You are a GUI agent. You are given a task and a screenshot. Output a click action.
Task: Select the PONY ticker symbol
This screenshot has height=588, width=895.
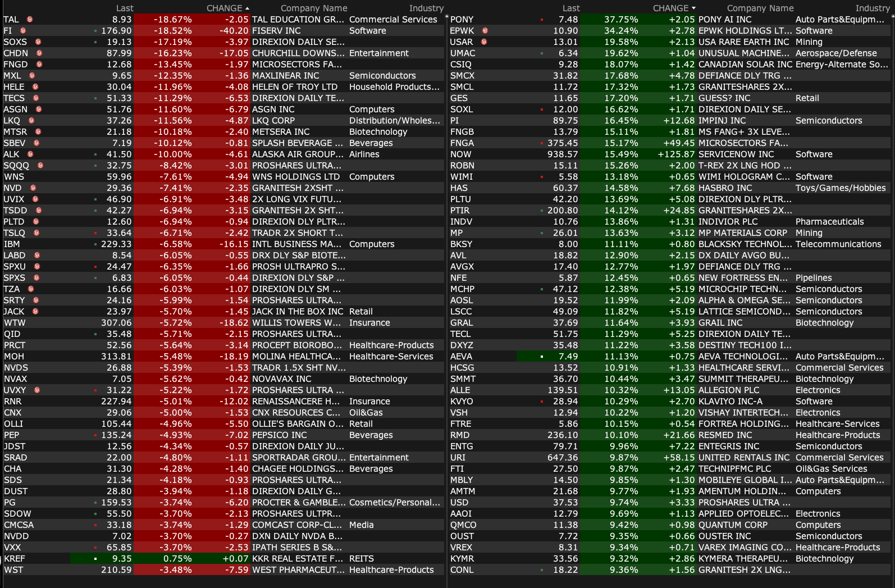[462, 19]
